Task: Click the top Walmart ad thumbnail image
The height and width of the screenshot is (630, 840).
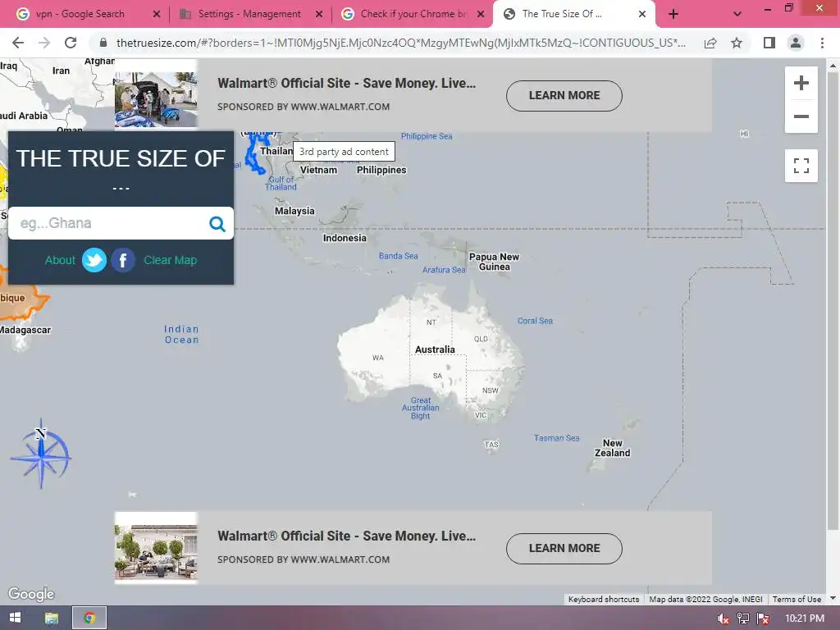Action: click(156, 99)
